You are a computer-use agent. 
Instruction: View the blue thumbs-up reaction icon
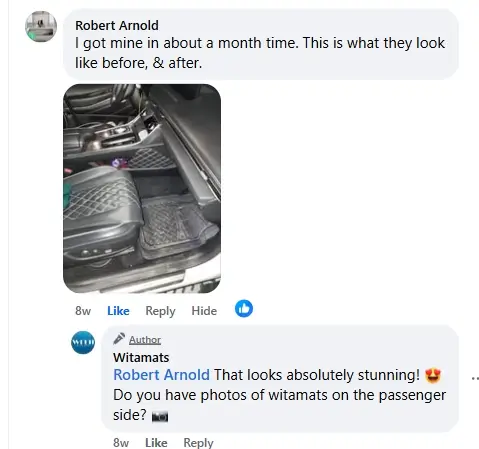(x=244, y=308)
